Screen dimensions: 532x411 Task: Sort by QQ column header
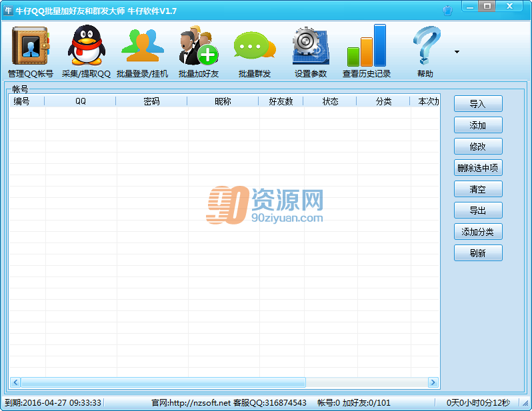81,101
